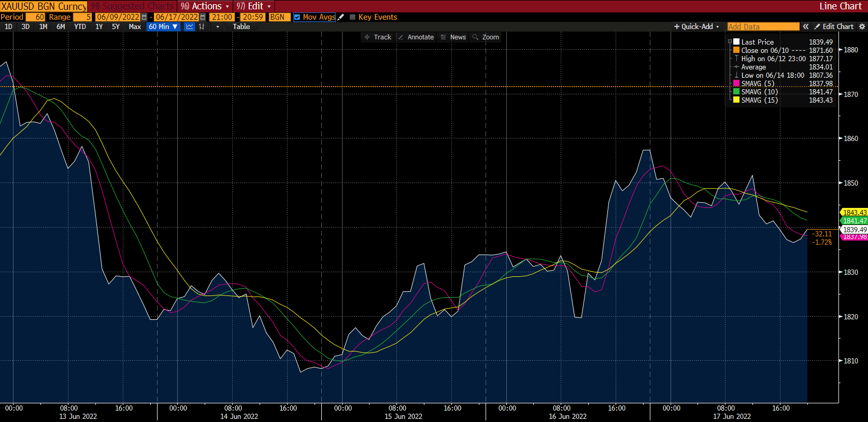
Task: Uncheck the Mov Avgs checkbox
Action: click(x=297, y=17)
